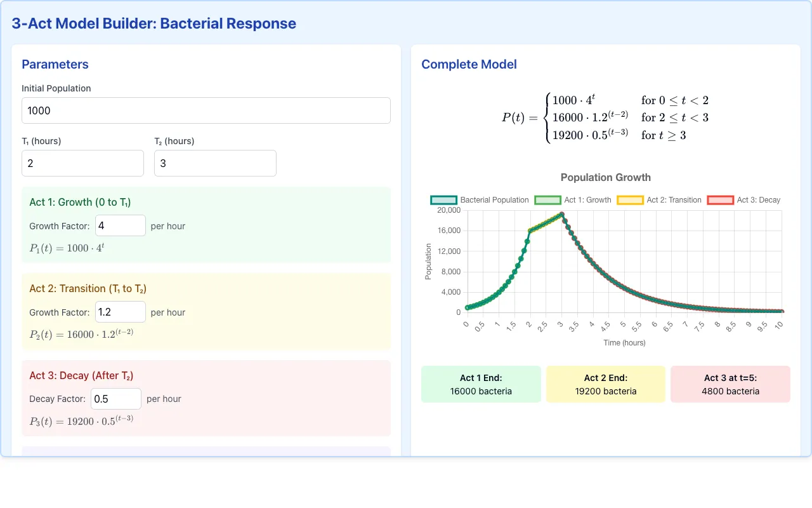This screenshot has height=508, width=812.
Task: Click the 'Act 2: Transition (T₁ to T₂)' heading
Action: point(88,288)
